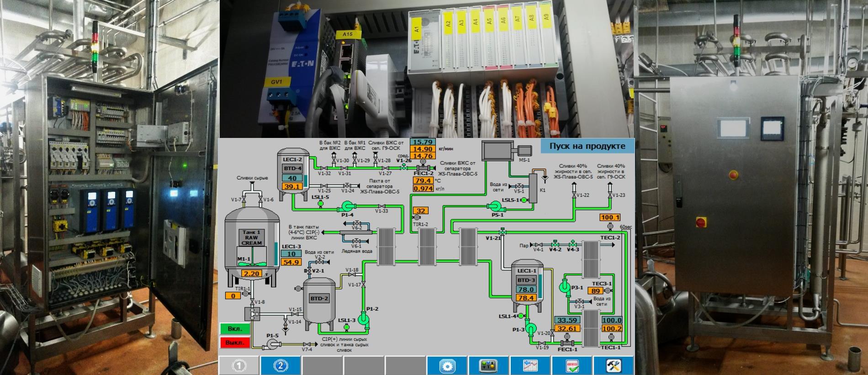The image size is (868, 375).
Task: Select pump P5-1 symbol
Action: [x=495, y=207]
